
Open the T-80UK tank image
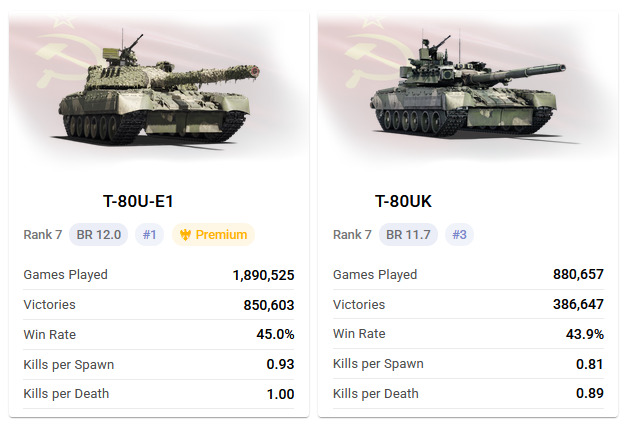point(467,87)
